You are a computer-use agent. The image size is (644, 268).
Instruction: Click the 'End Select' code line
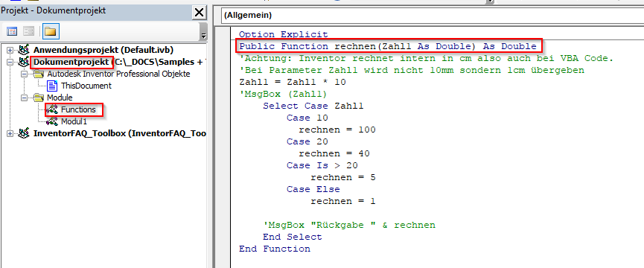point(293,237)
